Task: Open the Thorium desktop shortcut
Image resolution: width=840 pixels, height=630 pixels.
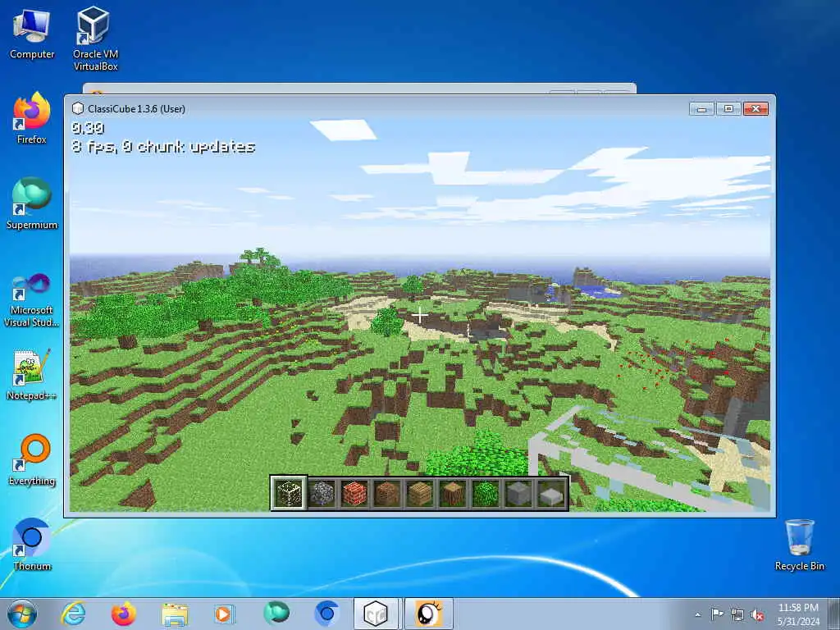Action: point(32,545)
